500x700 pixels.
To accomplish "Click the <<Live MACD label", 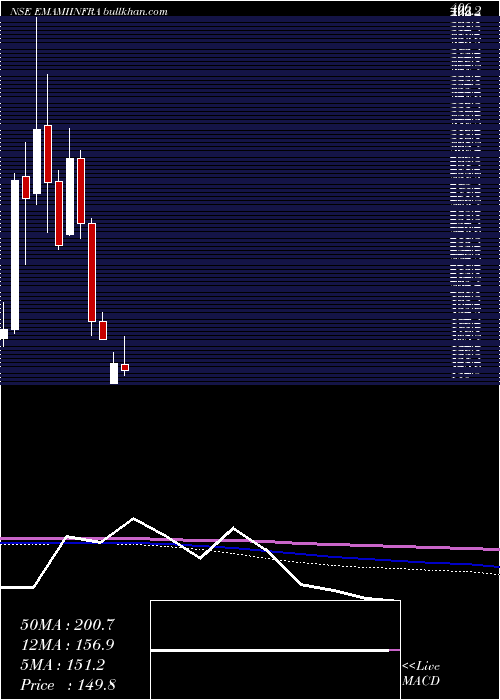I will 421,674.
